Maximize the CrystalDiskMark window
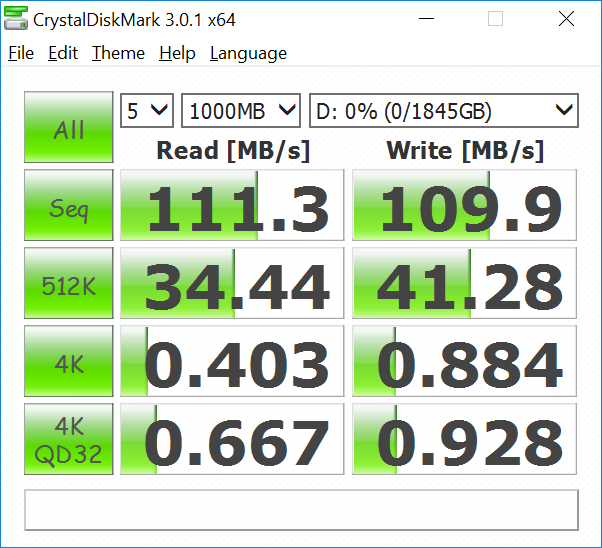This screenshot has width=602, height=548. 495,18
